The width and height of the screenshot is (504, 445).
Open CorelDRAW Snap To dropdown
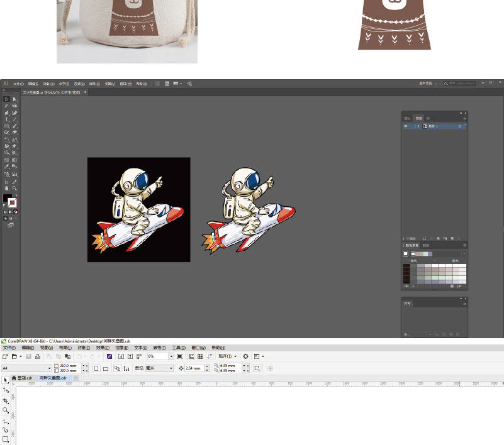tap(228, 356)
